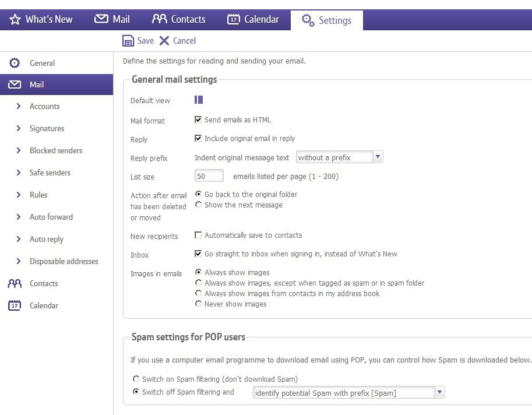532x415 pixels.
Task: Toggle Send emails as HTML checkbox
Action: tap(198, 119)
